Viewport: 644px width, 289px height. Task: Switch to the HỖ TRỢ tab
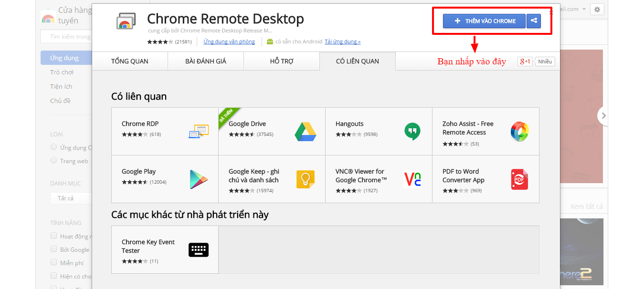click(x=282, y=61)
